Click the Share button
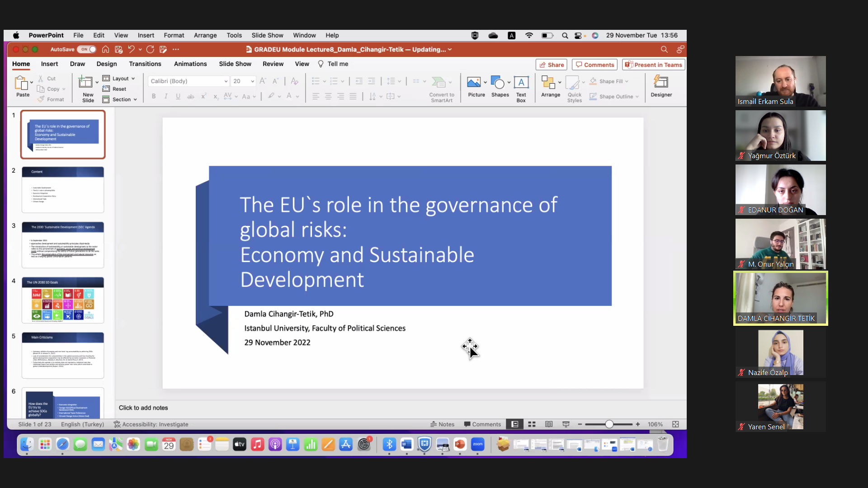868x488 pixels. (552, 65)
